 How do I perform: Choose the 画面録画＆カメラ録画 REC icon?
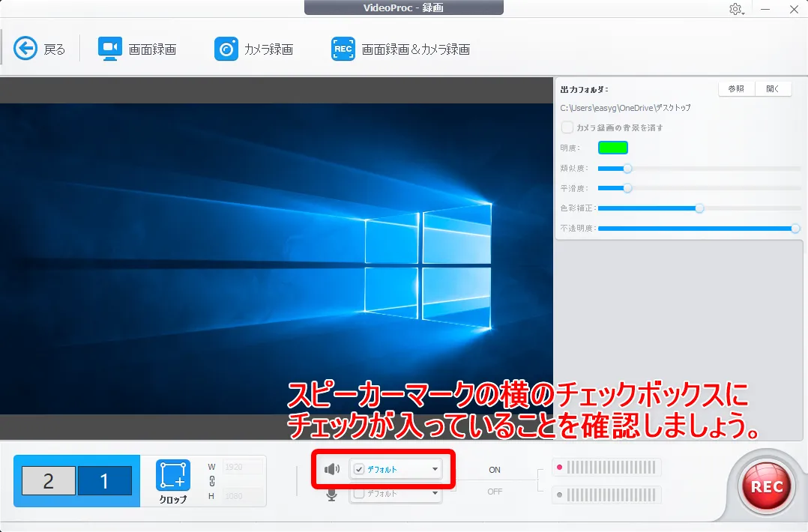coord(343,49)
